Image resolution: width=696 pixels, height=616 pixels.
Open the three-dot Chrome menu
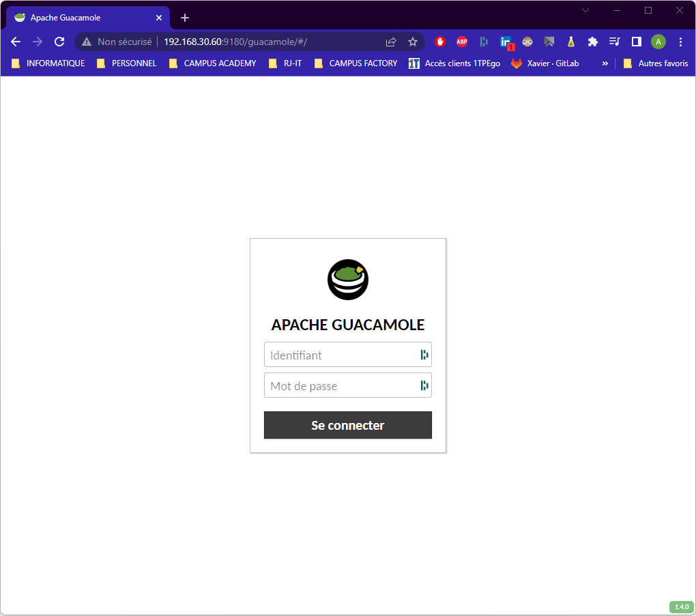coord(680,41)
